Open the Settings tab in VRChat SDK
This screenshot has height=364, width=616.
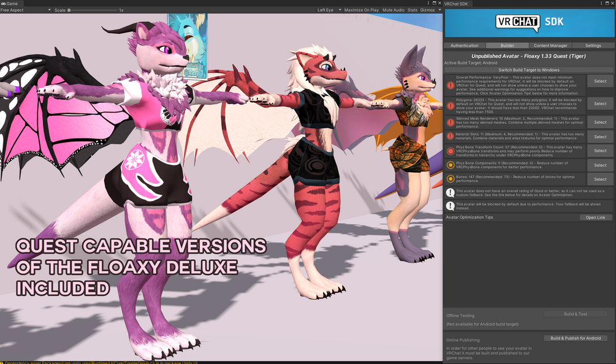(x=593, y=45)
